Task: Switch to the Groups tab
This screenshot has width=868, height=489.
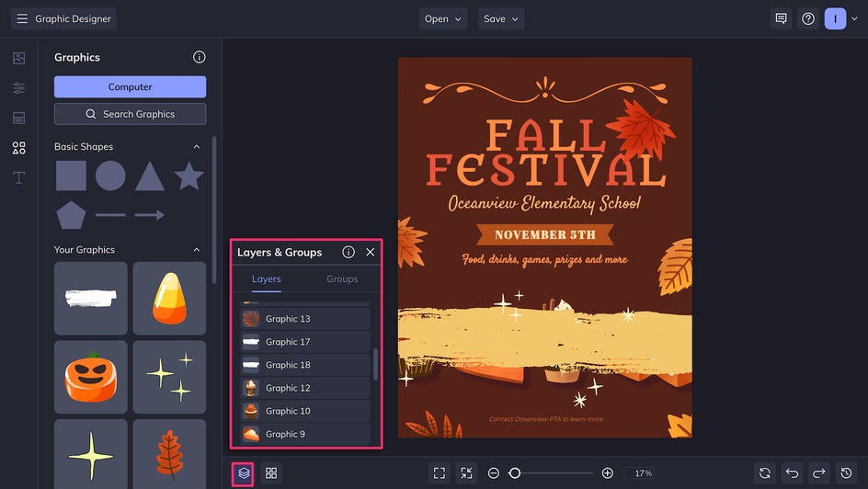Action: click(x=342, y=279)
